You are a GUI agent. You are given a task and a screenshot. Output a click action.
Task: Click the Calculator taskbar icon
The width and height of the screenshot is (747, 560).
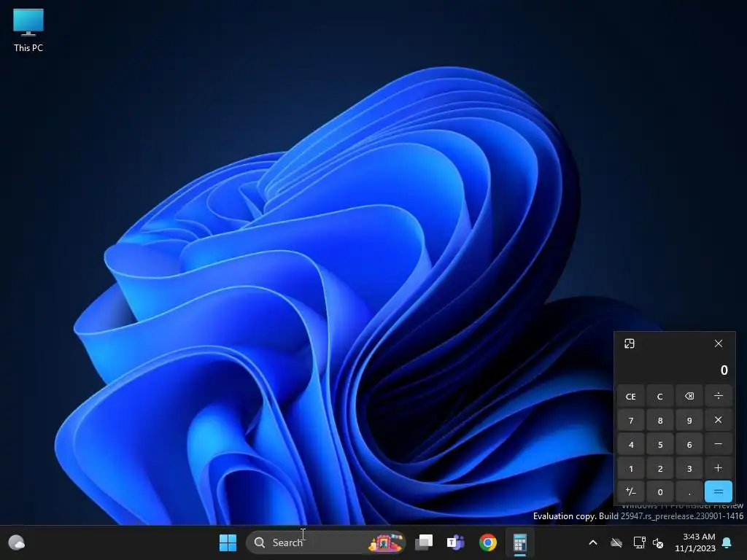pos(519,542)
